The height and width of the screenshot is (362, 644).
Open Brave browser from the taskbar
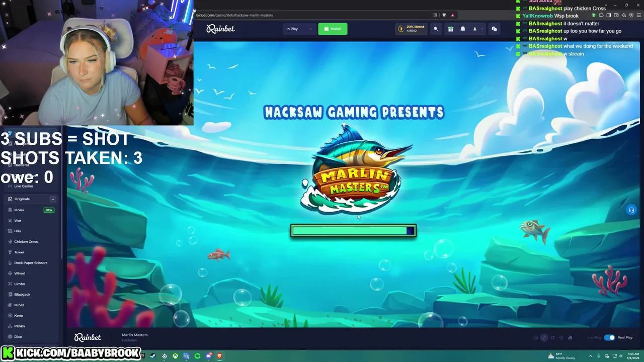(219, 356)
